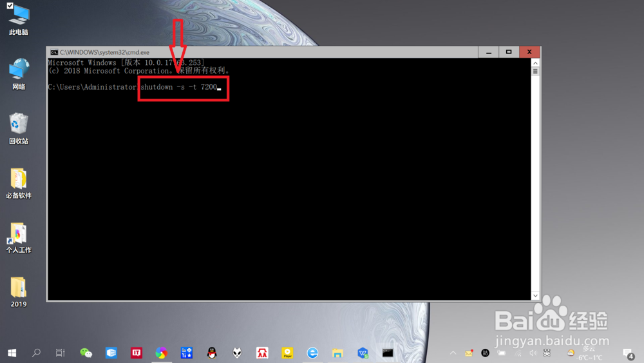The height and width of the screenshot is (363, 644).
Task: Maximize the cmd.exe window
Action: (x=509, y=52)
